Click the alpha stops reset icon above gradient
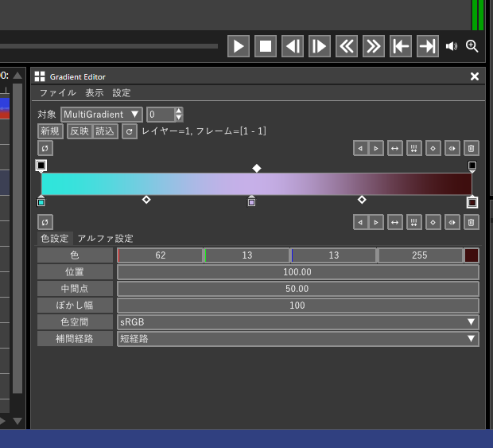Image resolution: width=493 pixels, height=448 pixels. click(45, 148)
